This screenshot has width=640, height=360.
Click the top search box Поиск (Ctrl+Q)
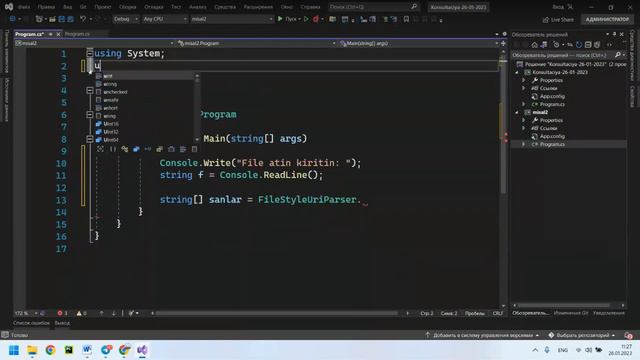pyautogui.click(x=373, y=7)
